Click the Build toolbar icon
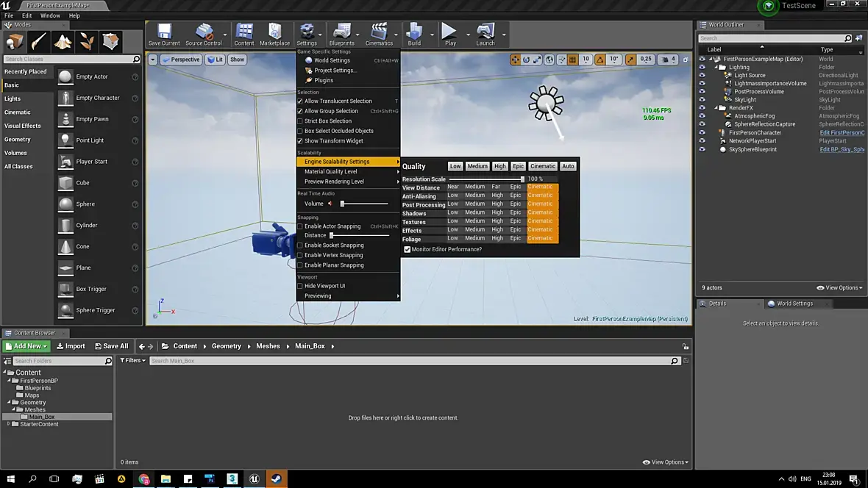The height and width of the screenshot is (488, 868). coord(414,35)
